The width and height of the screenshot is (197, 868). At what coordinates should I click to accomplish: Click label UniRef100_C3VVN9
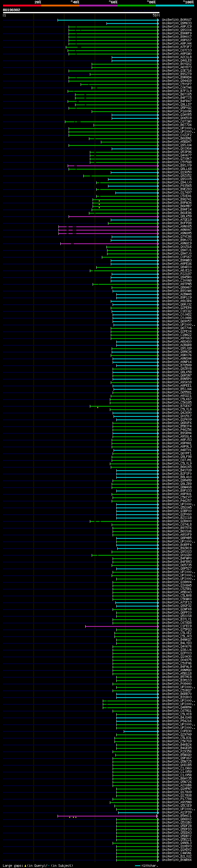coord(176,281)
